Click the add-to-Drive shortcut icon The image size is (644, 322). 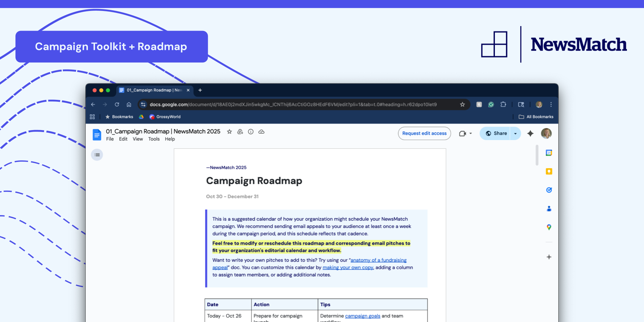240,131
